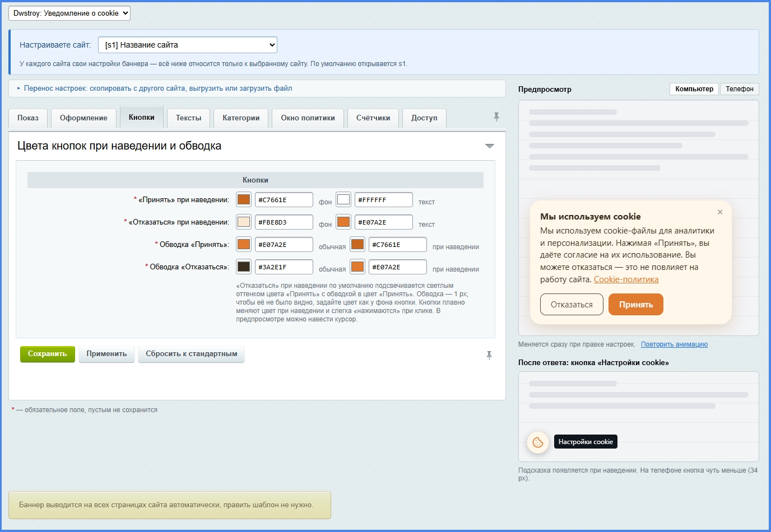Click «Сбросить к стандартным» button
Viewport: 771px width, 532px height.
(192, 354)
